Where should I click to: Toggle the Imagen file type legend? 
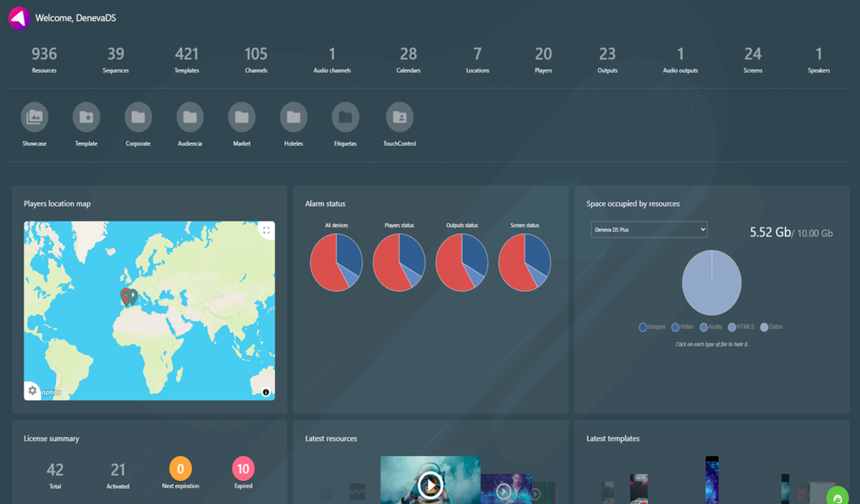pyautogui.click(x=652, y=327)
